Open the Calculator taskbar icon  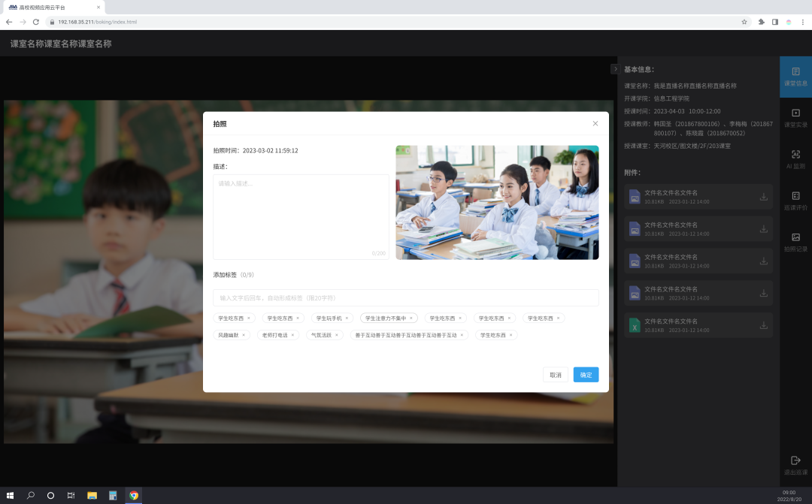(112, 495)
